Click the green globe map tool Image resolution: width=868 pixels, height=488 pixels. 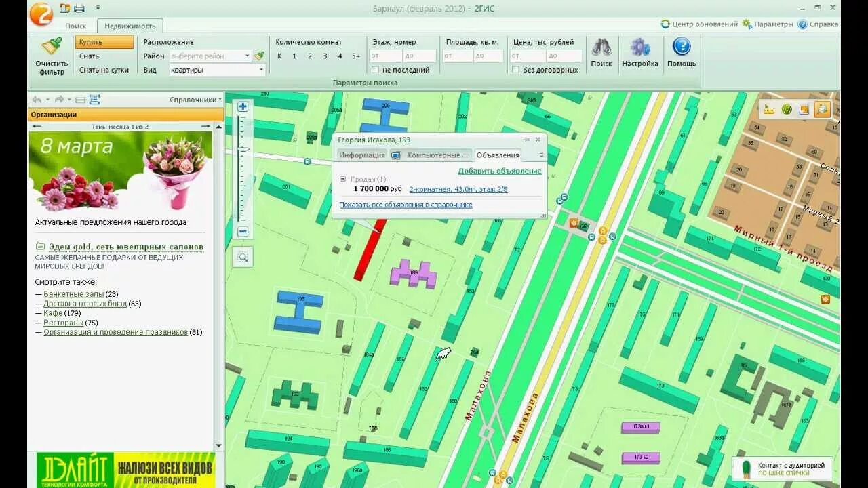[x=787, y=109]
